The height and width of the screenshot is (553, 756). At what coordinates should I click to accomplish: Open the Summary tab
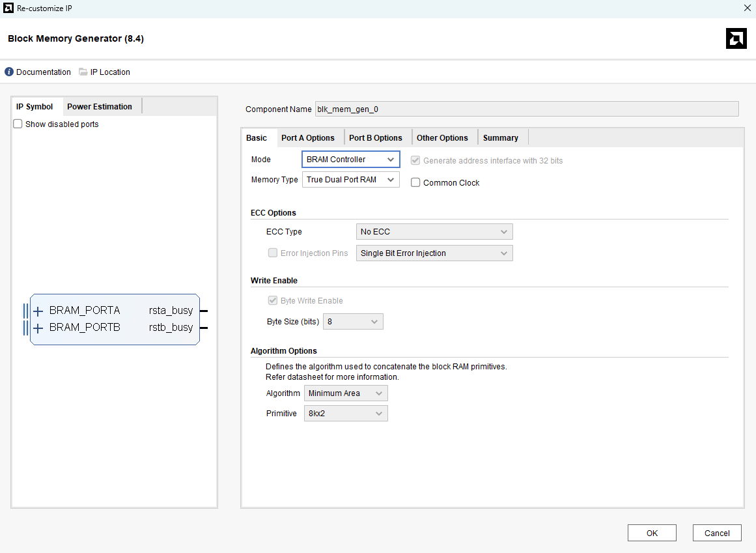[x=500, y=138]
